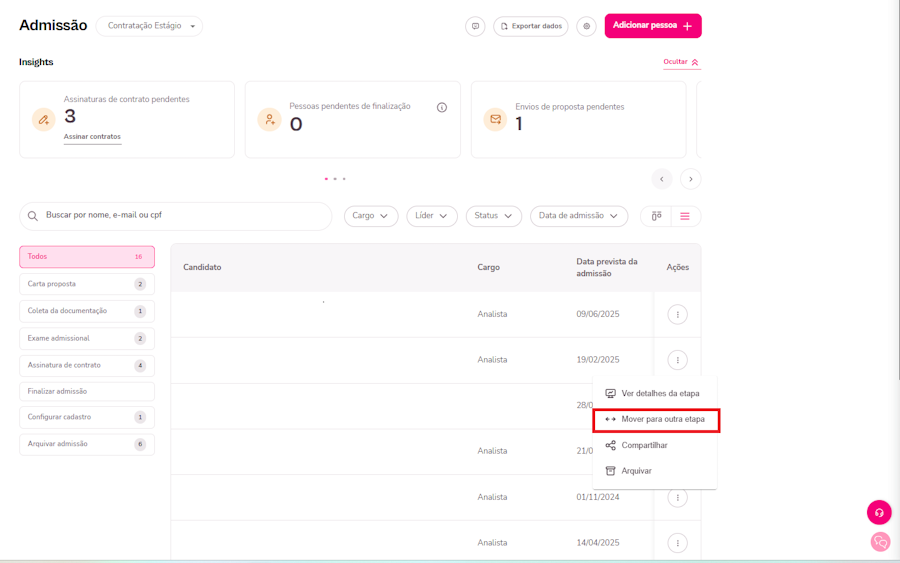This screenshot has height=563, width=900.
Task: Choose Ver detalhes da etapa
Action: (655, 394)
